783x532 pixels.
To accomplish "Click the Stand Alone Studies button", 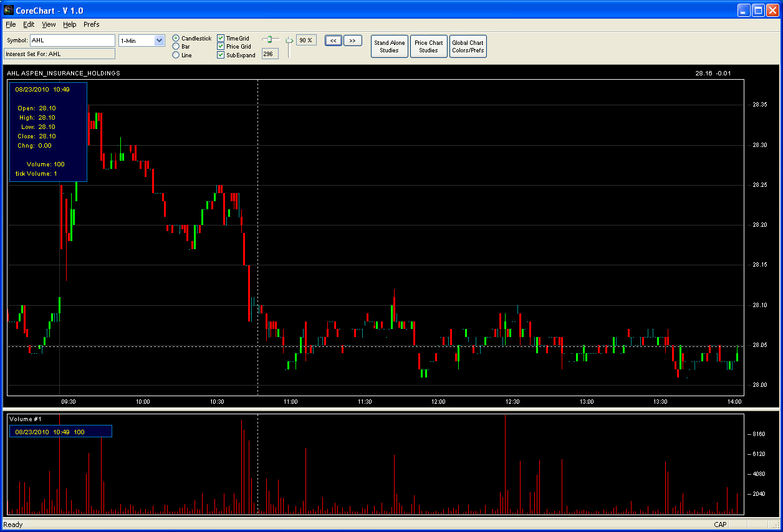I will (390, 47).
